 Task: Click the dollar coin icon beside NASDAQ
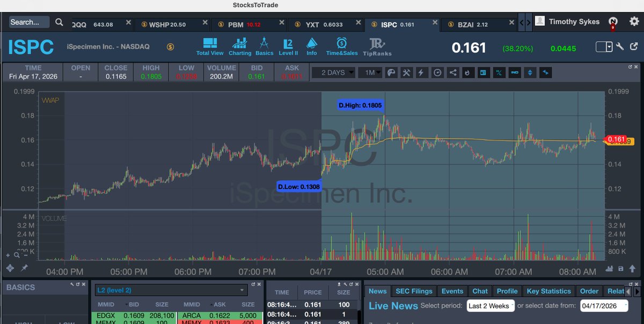pyautogui.click(x=170, y=47)
